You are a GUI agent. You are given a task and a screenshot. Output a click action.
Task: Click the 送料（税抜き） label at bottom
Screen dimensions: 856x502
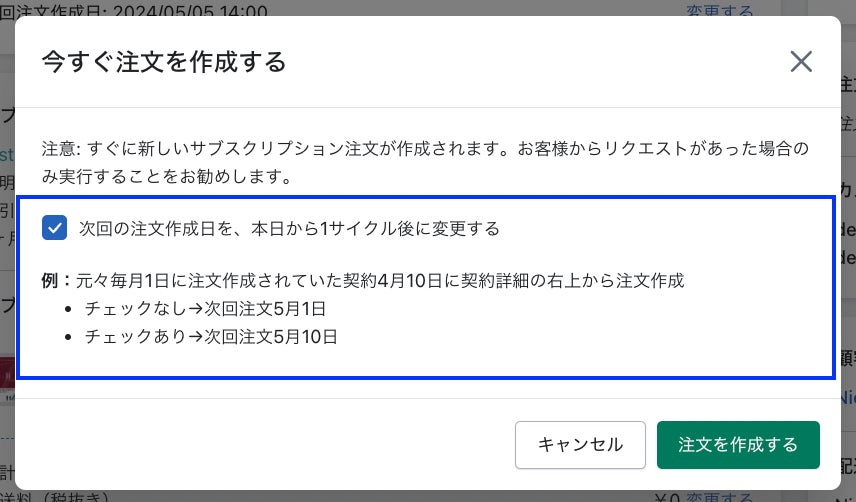tap(55, 497)
